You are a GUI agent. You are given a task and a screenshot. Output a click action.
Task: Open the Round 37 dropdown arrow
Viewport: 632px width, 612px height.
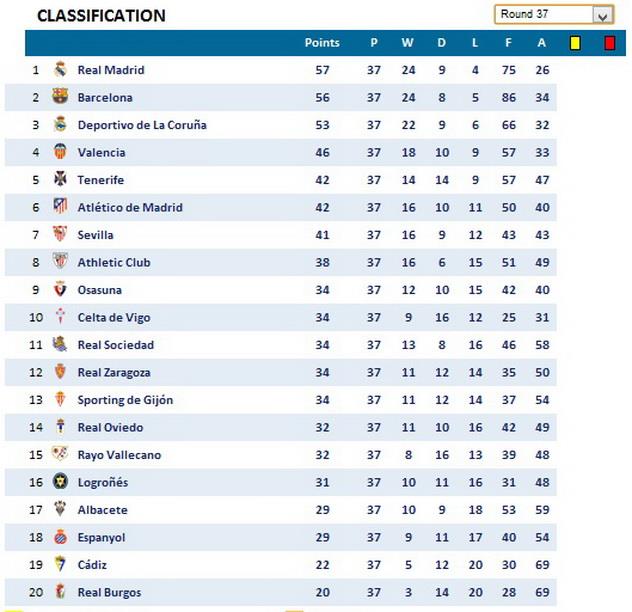pyautogui.click(x=602, y=15)
